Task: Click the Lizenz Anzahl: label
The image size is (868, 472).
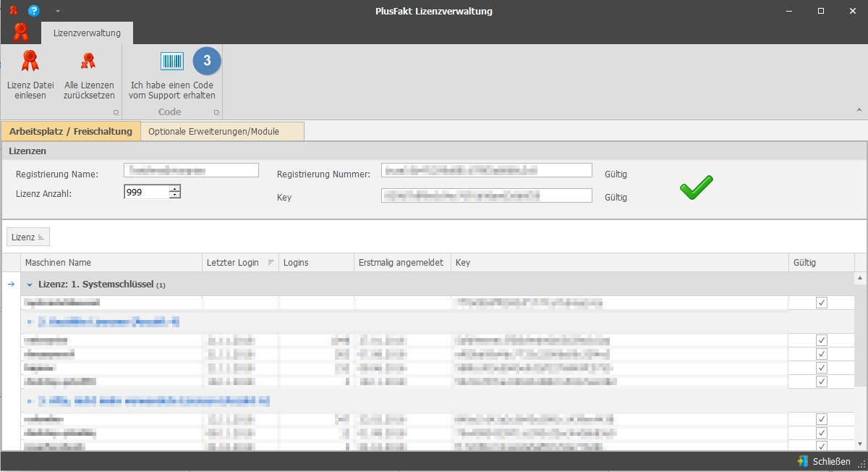Action: [43, 193]
